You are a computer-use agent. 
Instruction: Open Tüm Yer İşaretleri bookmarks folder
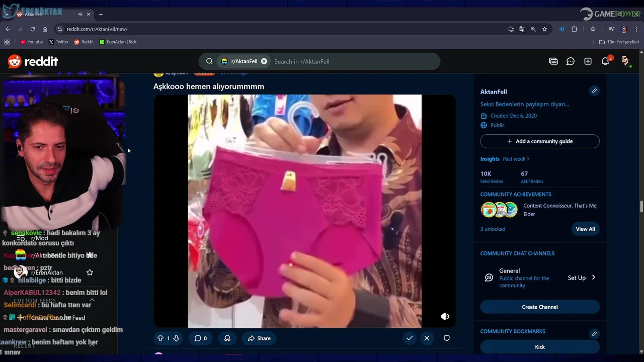(619, 42)
